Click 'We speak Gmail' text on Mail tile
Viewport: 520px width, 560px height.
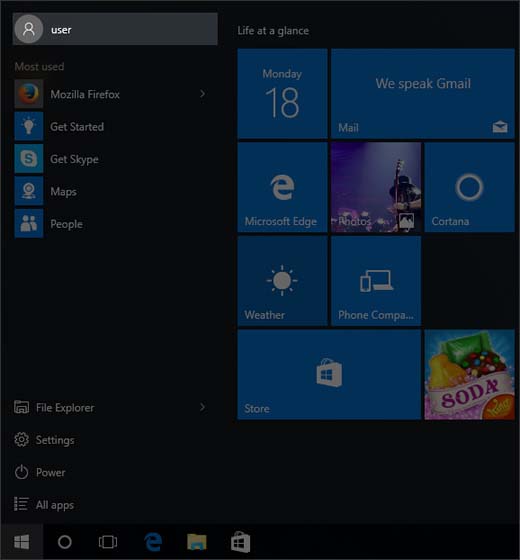click(423, 84)
